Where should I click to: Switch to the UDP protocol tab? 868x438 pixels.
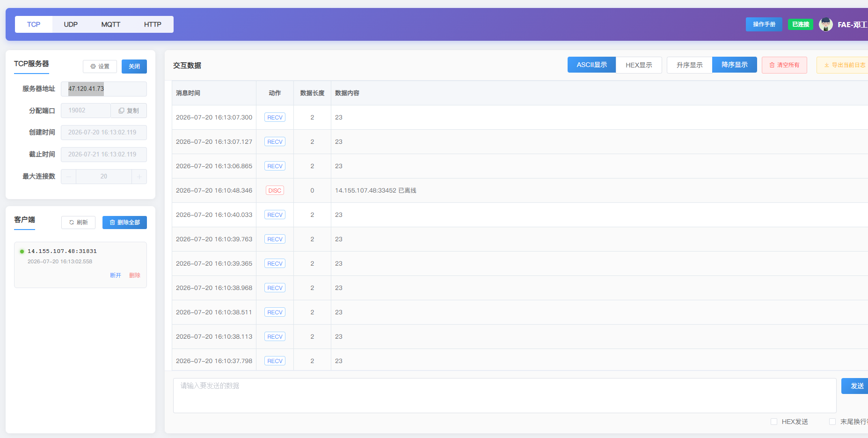(71, 24)
